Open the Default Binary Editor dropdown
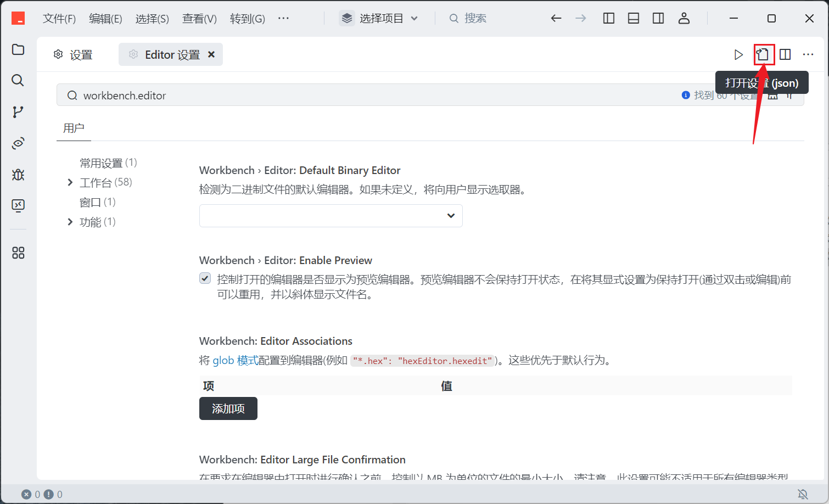This screenshot has height=504, width=829. 331,216
